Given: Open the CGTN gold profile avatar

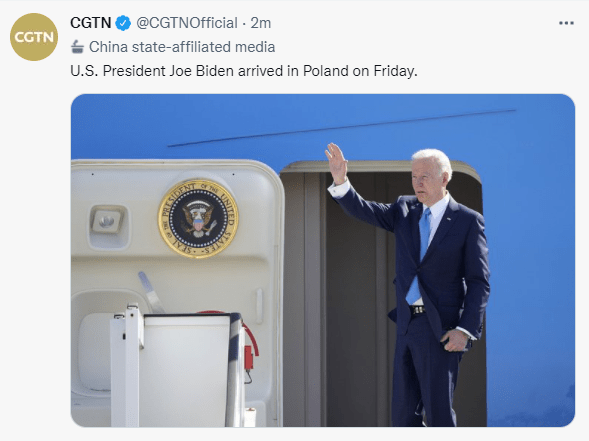Looking at the screenshot, I should click(x=34, y=37).
